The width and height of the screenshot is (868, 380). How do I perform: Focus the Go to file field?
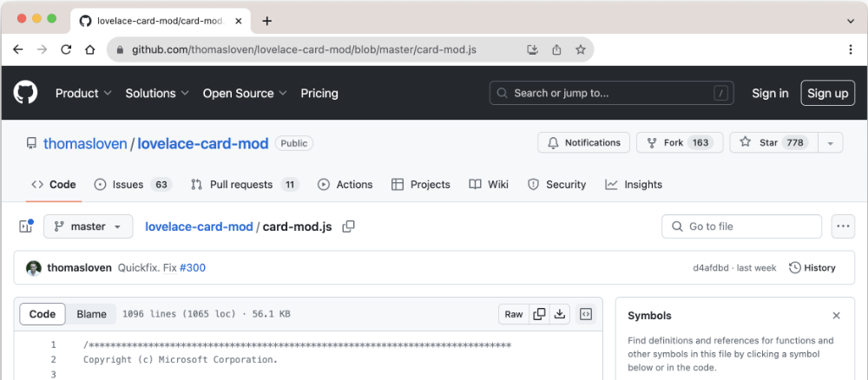click(x=742, y=226)
